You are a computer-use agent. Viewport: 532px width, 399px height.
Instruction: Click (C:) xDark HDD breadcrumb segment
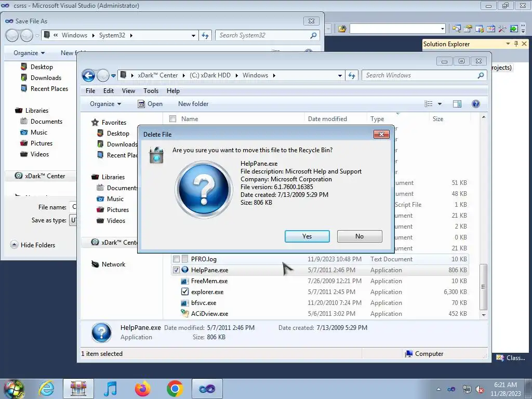click(x=210, y=75)
